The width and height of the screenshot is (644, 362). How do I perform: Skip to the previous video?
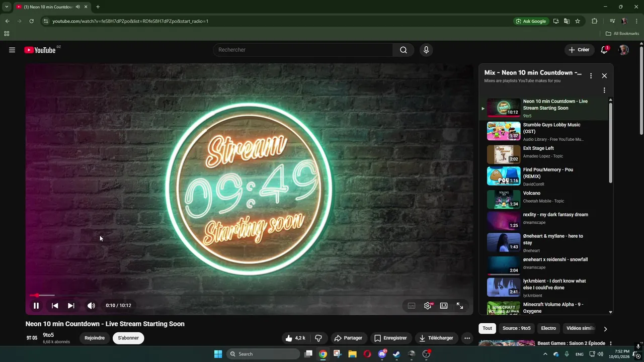tap(55, 305)
